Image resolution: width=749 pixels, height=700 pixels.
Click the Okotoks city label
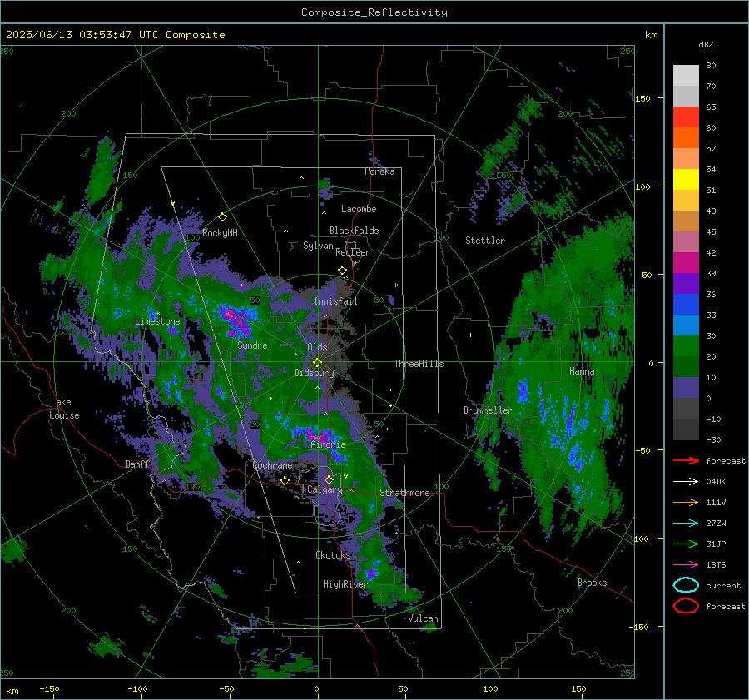(333, 555)
